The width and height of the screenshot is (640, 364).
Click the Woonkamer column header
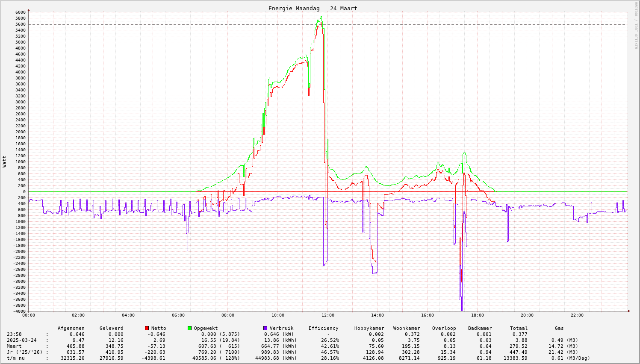[x=406, y=328]
